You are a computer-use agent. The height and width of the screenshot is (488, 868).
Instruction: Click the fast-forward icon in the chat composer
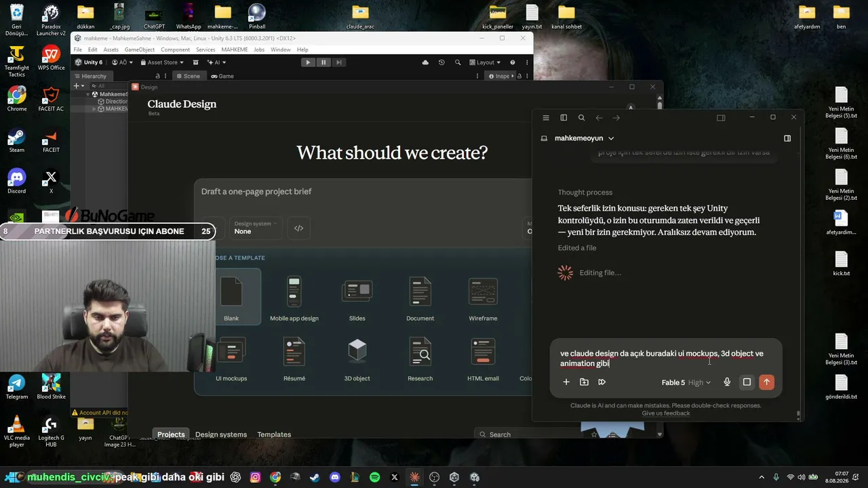[x=601, y=382]
